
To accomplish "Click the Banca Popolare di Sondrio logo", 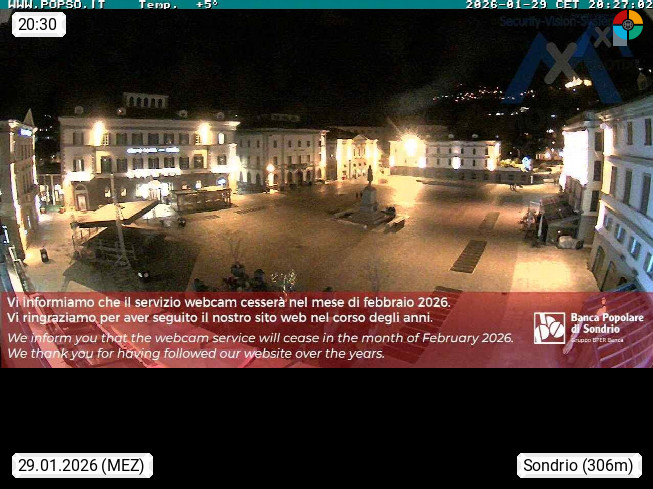I will tap(549, 328).
